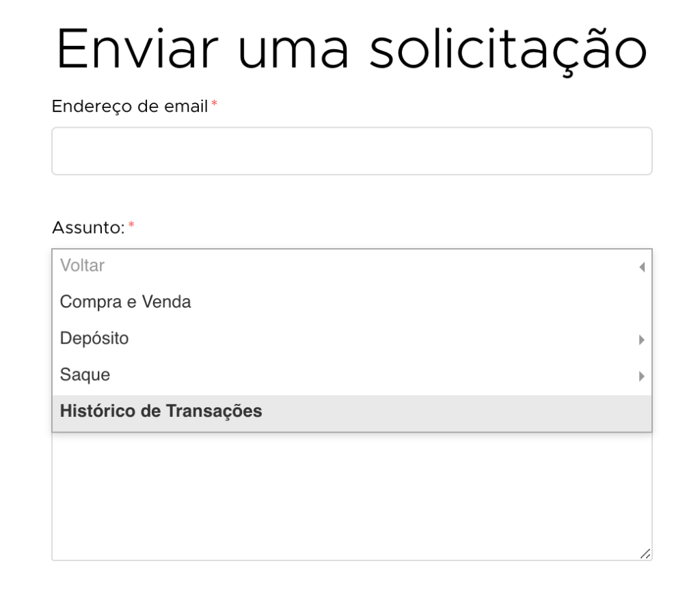This screenshot has height=611, width=700.
Task: Click the red asterisk beside Endereço de email
Action: [214, 104]
